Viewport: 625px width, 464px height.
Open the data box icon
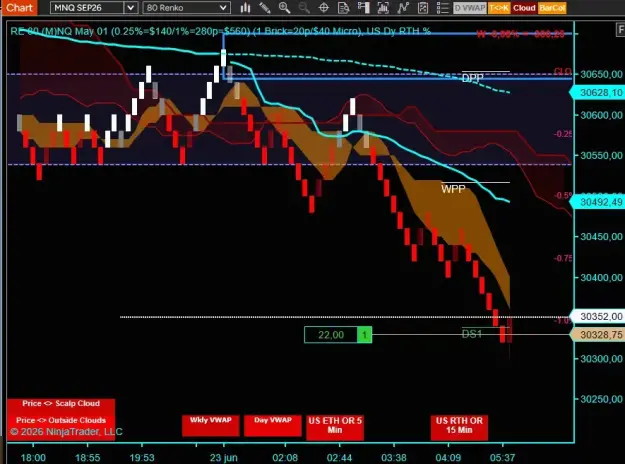343,8
